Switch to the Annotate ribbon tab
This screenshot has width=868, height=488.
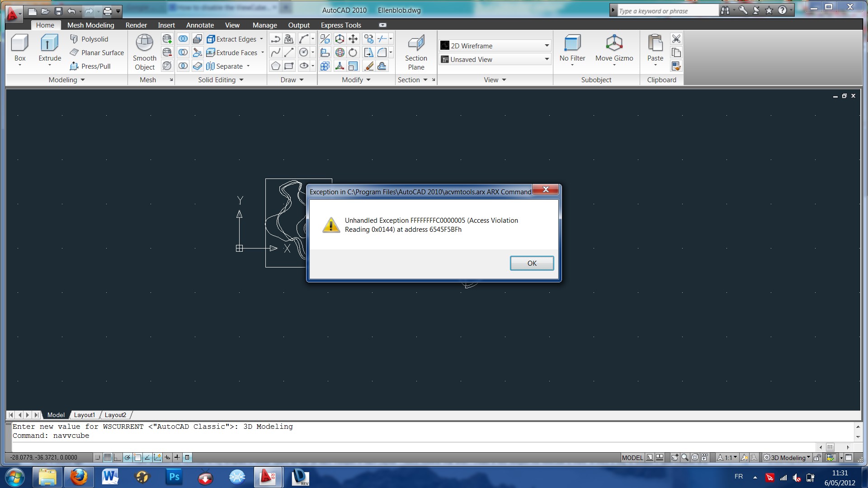[x=200, y=25]
